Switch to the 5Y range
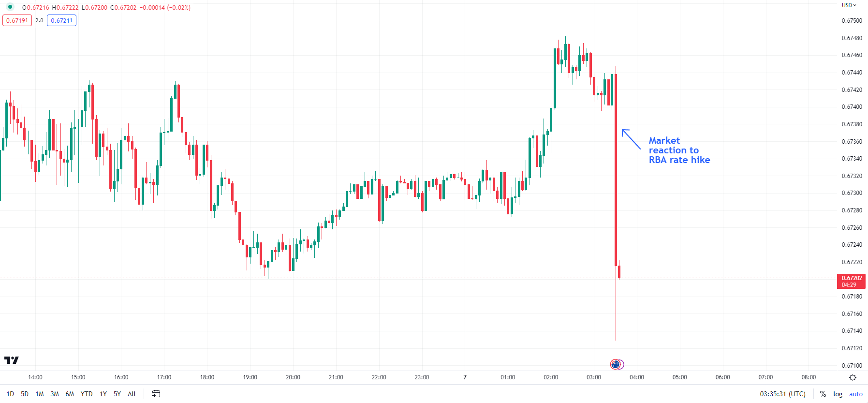Image resolution: width=868 pixels, height=403 pixels. [117, 394]
